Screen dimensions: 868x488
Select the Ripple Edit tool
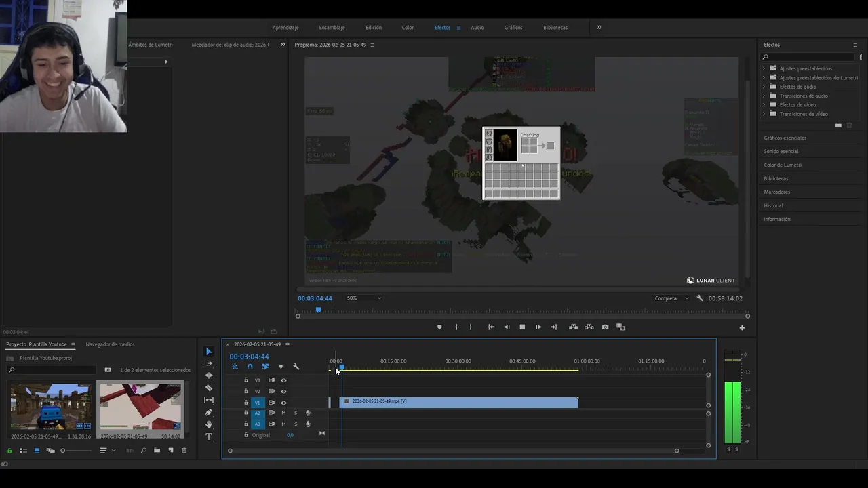[209, 375]
